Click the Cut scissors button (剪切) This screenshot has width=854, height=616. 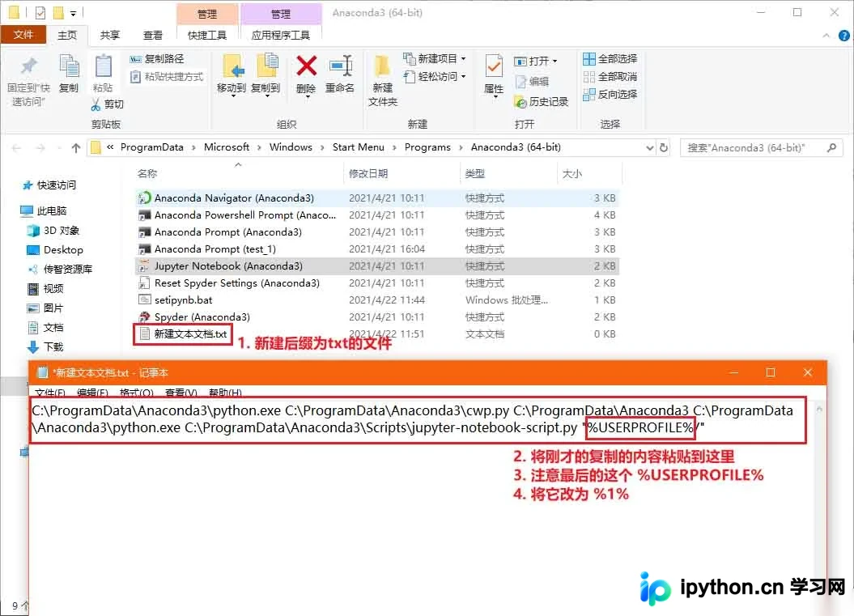coord(108,104)
